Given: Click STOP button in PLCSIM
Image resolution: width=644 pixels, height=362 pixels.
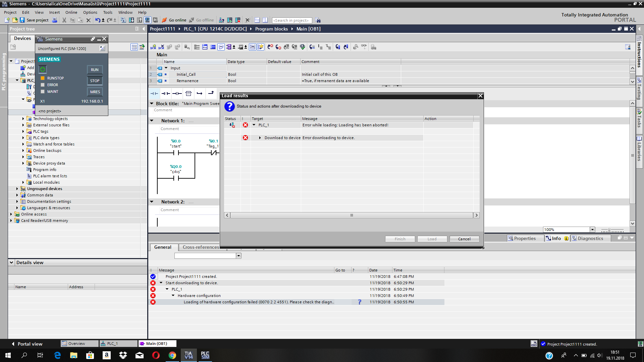Looking at the screenshot, I should tap(95, 81).
